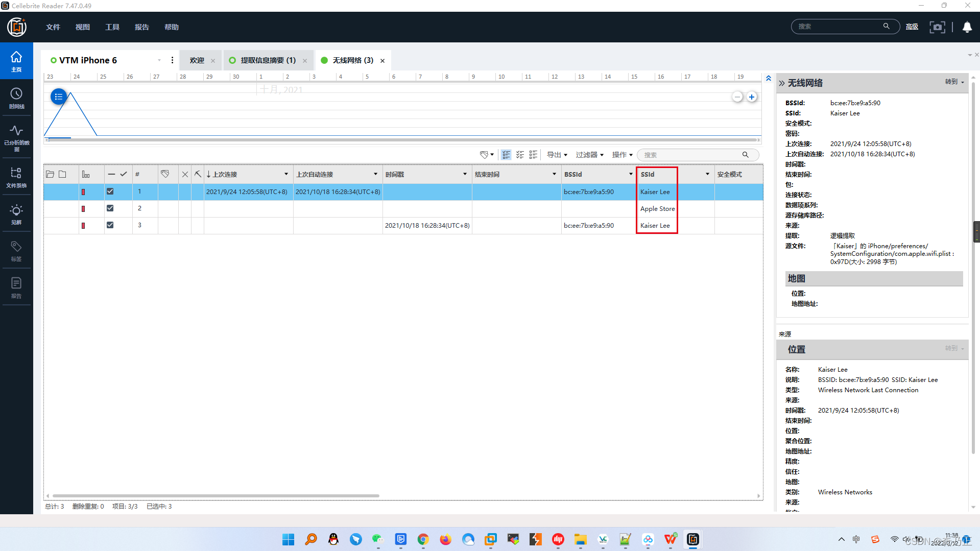Select the third list view mode icon
980x551 pixels.
click(533, 155)
